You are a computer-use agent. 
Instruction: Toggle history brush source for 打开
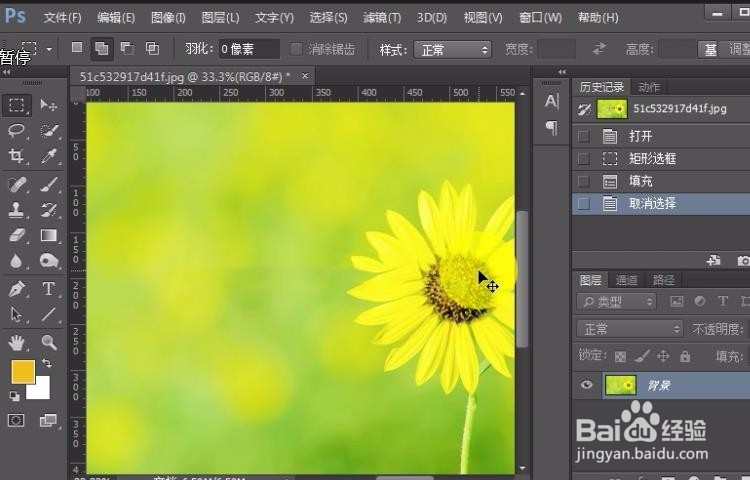pyautogui.click(x=584, y=136)
